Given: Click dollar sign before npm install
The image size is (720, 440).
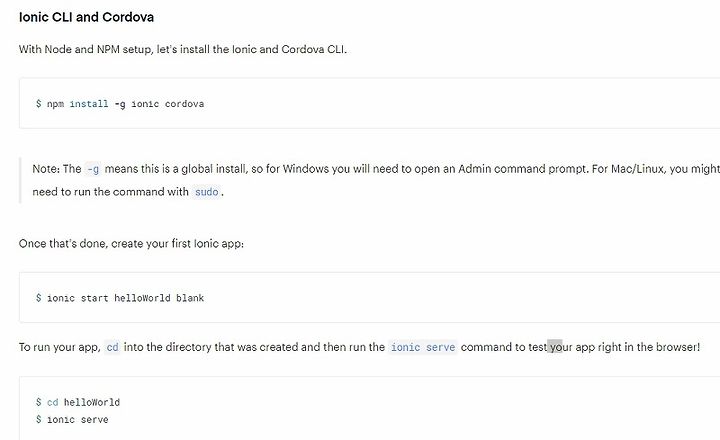Looking at the screenshot, I should pyautogui.click(x=39, y=104).
